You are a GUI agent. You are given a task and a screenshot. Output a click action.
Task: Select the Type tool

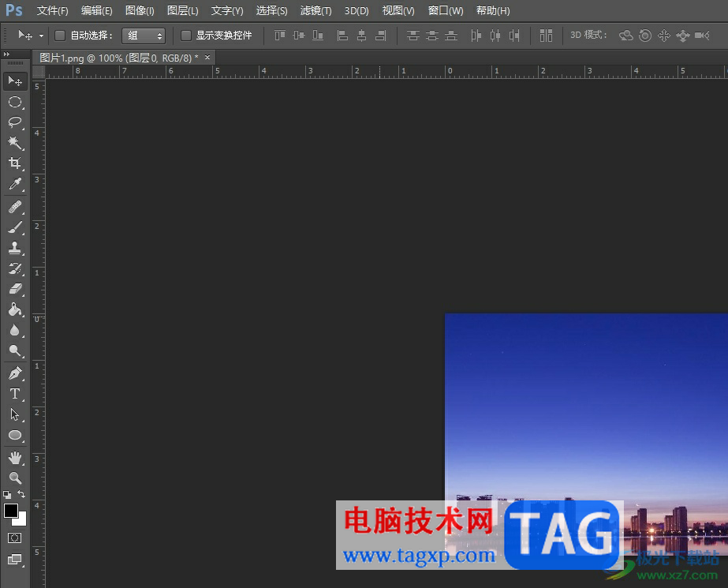tap(15, 394)
